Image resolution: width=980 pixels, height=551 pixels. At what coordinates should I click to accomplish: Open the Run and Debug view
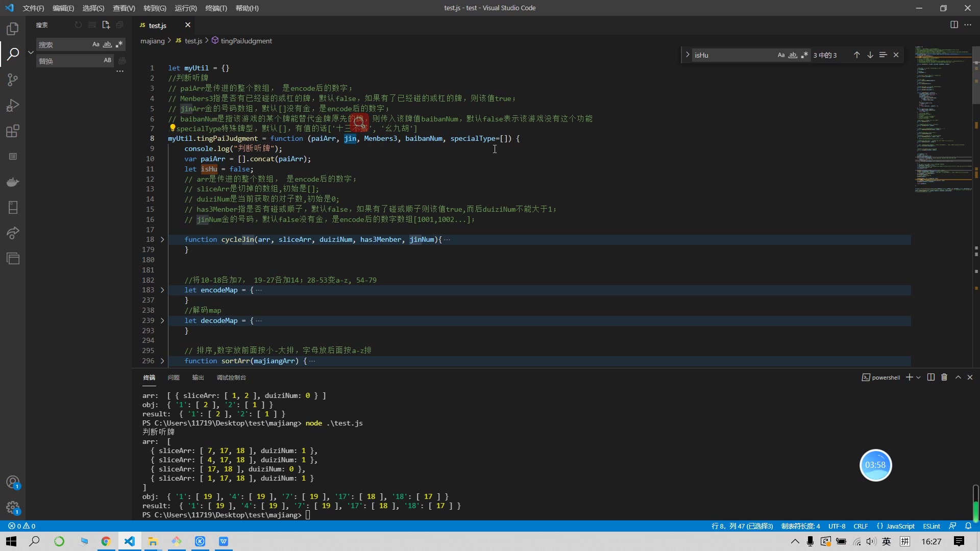[13, 105]
